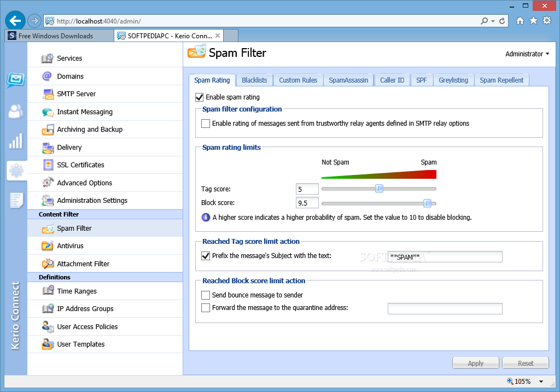Switch to the Blacklists tab
The image size is (560, 392).
[254, 80]
